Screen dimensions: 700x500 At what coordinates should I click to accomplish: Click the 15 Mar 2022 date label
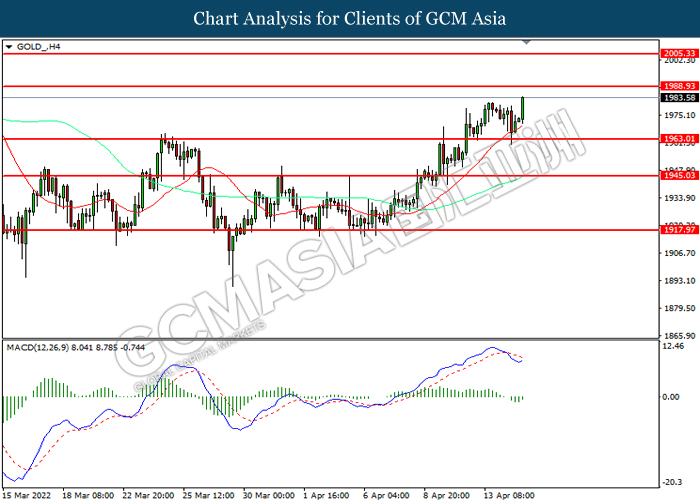[26, 495]
